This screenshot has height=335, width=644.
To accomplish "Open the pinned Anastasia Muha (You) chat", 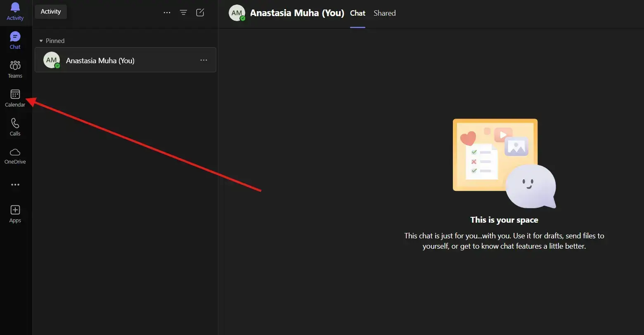I will tap(124, 60).
